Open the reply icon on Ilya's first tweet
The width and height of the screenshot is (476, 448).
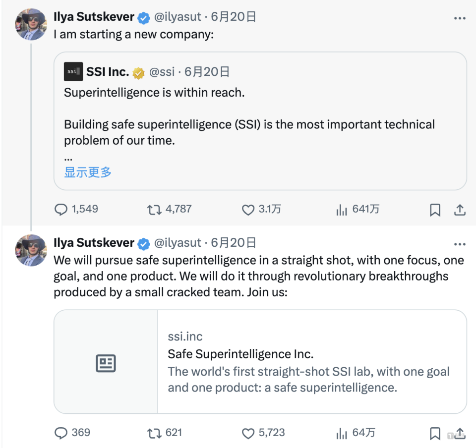click(x=61, y=210)
